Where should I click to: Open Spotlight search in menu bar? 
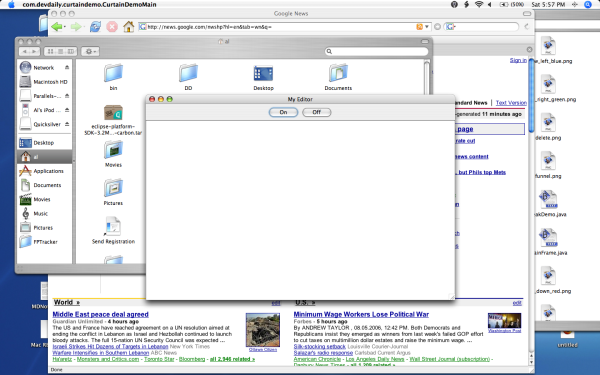coord(588,5)
